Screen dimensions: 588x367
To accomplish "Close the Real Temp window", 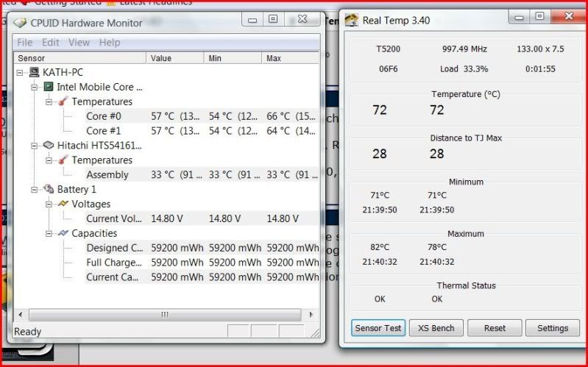I will pyautogui.click(x=570, y=15).
